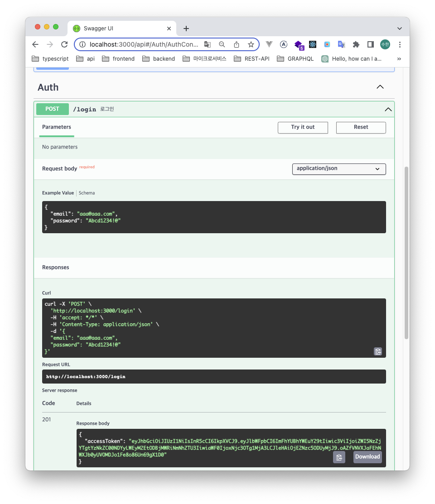Image resolution: width=435 pixels, height=504 pixels.
Task: Switch to the Schema view
Action: [87, 192]
